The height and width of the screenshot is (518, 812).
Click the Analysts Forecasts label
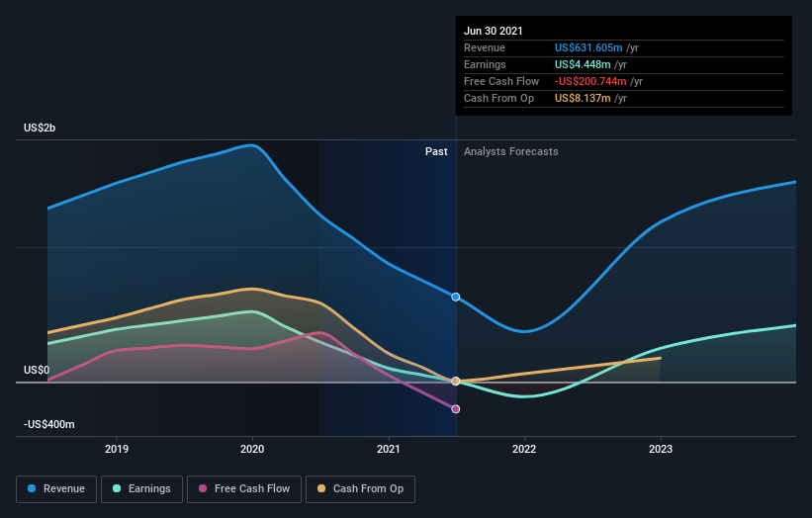[x=511, y=151]
